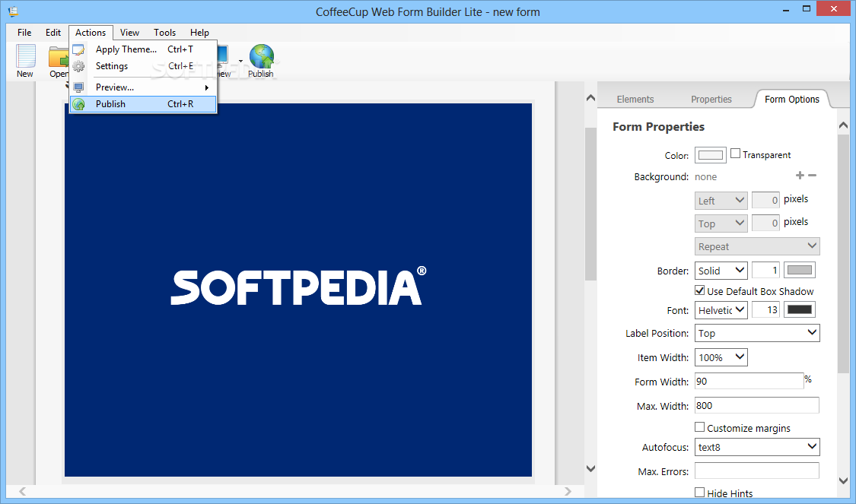Enable Customize margins checkbox
This screenshot has height=504, width=856.
pos(700,427)
